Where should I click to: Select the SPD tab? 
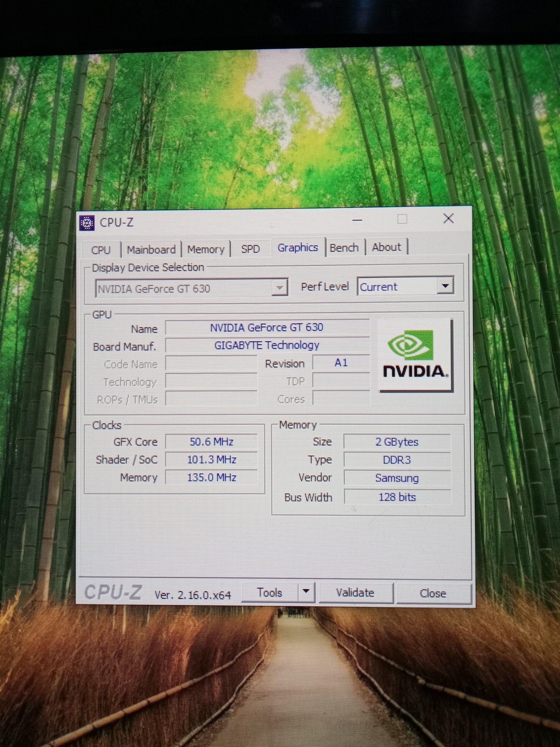pos(251,249)
